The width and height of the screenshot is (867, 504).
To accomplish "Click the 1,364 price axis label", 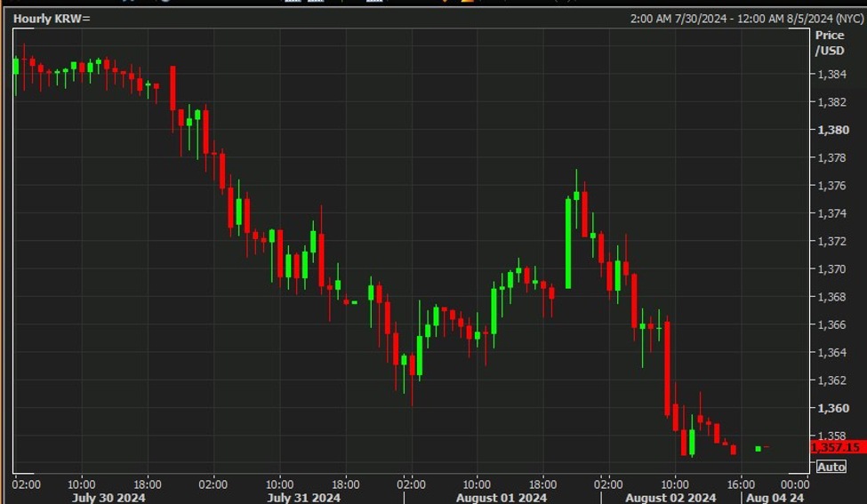I will [x=832, y=352].
